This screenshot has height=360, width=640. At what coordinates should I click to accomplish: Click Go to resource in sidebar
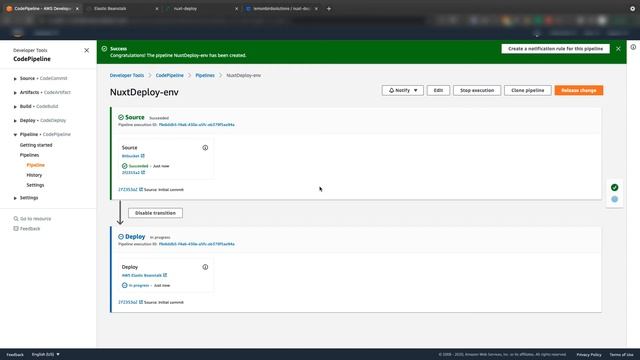tap(36, 219)
